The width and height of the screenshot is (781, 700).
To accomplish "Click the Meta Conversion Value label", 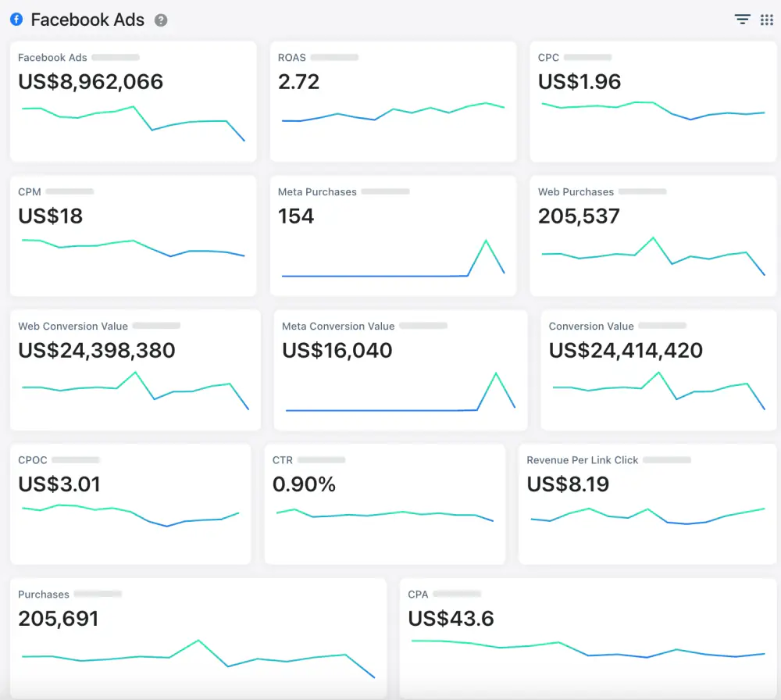I will click(x=338, y=327).
